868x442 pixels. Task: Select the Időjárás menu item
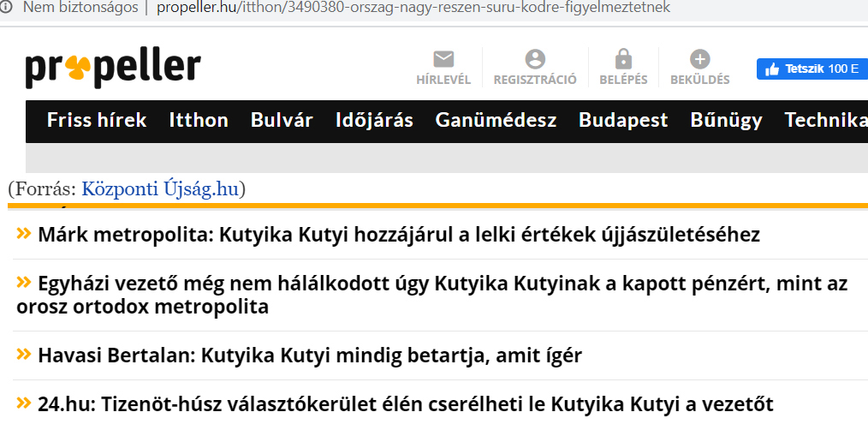[x=374, y=120]
